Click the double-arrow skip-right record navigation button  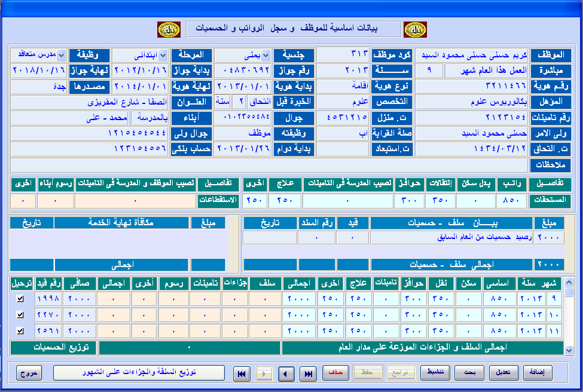point(309,373)
